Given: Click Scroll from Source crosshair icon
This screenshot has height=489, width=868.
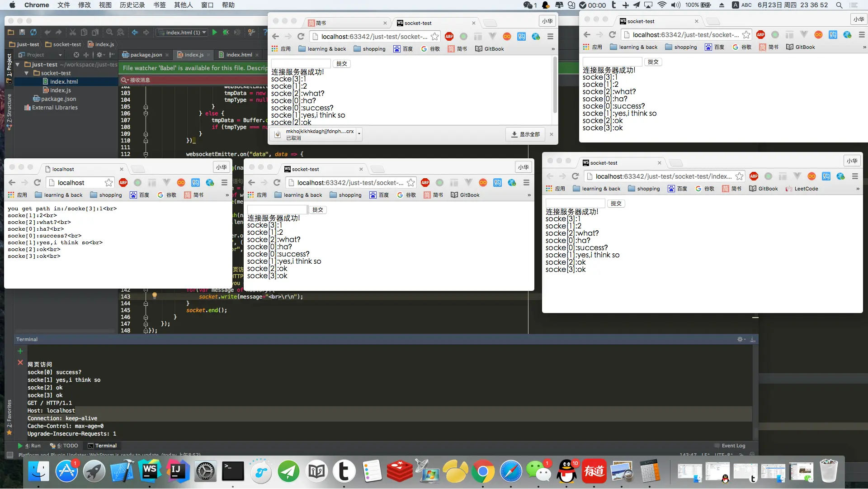Looking at the screenshot, I should (x=76, y=55).
